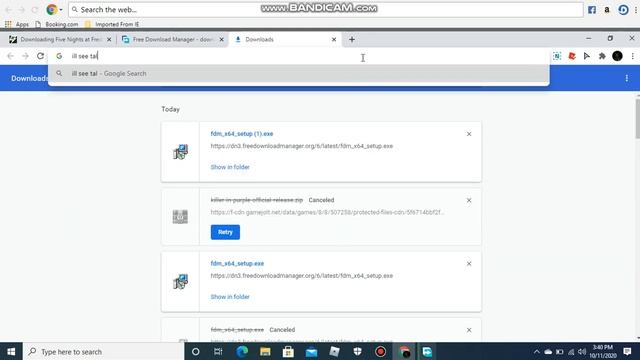Click the forward navigation arrow
Viewport: 640px width, 360px height.
pos(25,56)
